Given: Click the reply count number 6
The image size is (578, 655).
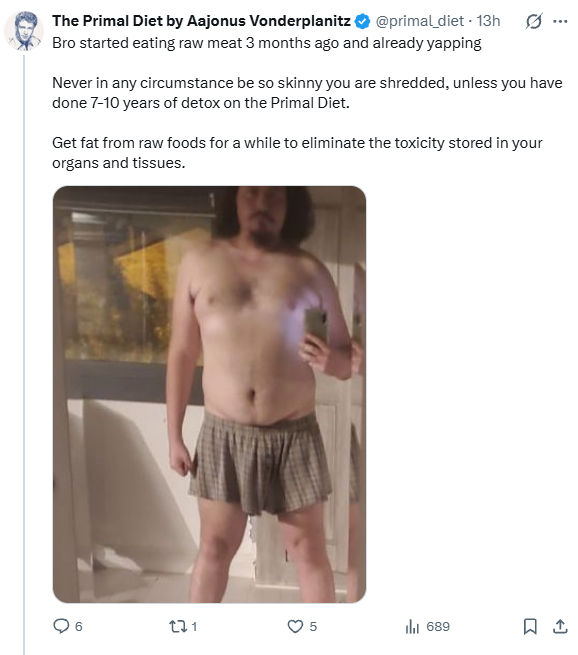Looking at the screenshot, I should (x=79, y=627).
